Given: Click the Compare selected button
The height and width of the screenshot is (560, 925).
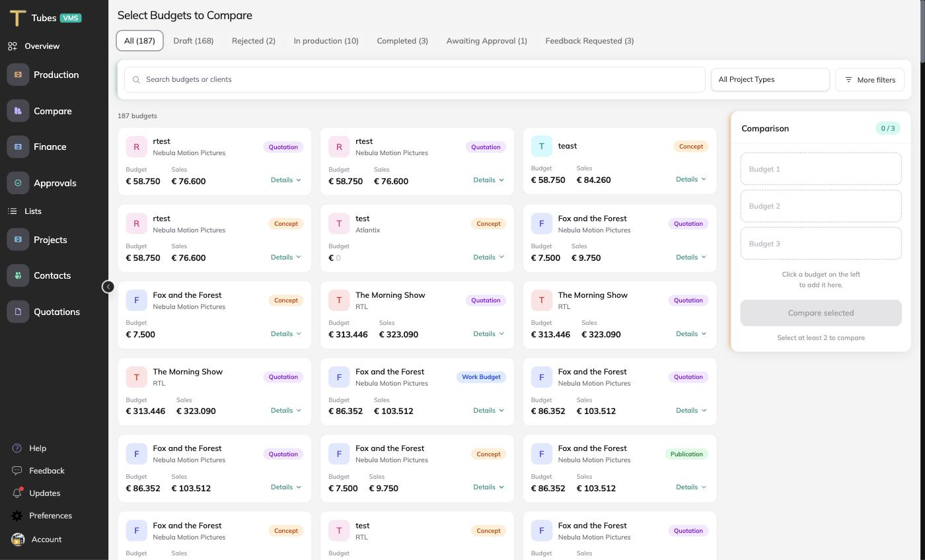Looking at the screenshot, I should coord(821,313).
